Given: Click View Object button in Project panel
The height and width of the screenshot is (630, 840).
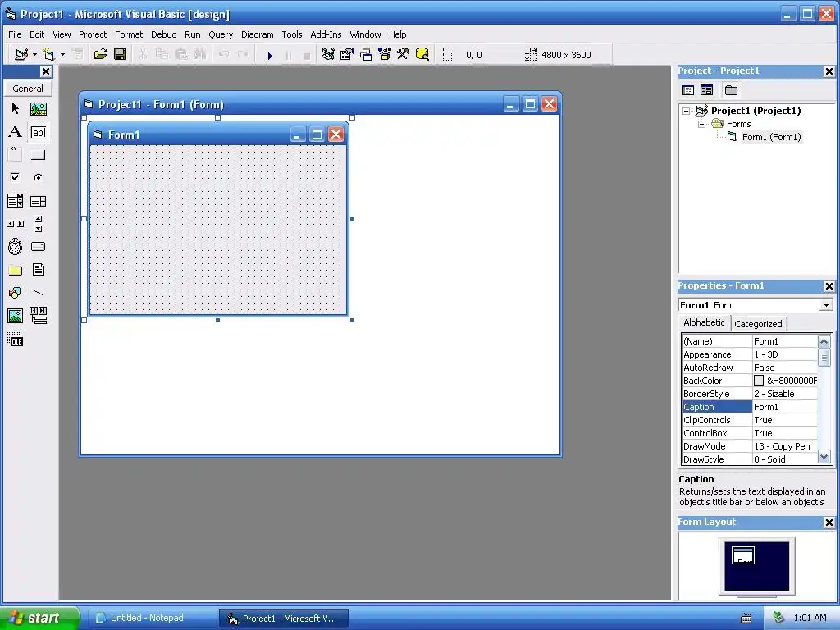Looking at the screenshot, I should 706,90.
